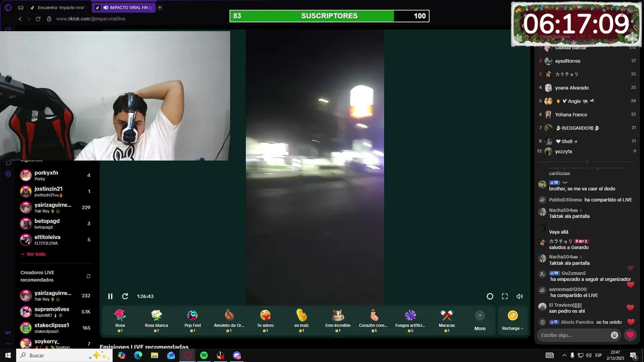Send the Rosa blanca gift
The width and height of the screenshot is (644, 362).
coord(156,320)
